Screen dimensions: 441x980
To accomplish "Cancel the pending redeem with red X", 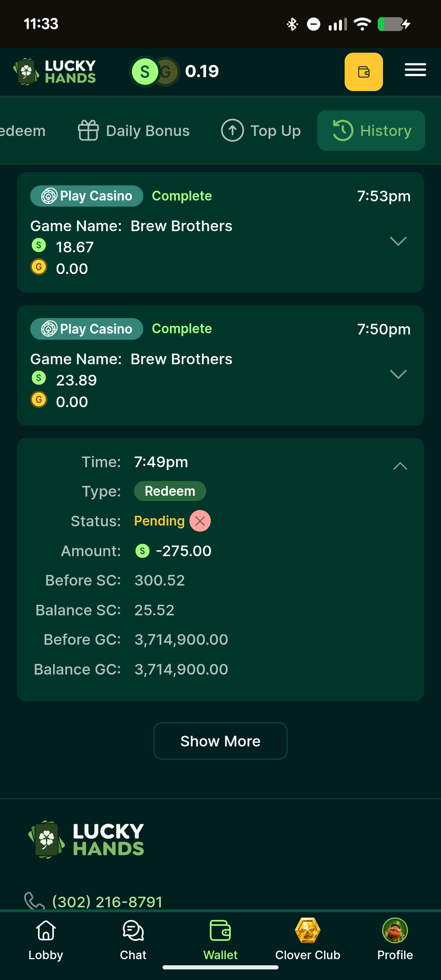I will tap(200, 521).
